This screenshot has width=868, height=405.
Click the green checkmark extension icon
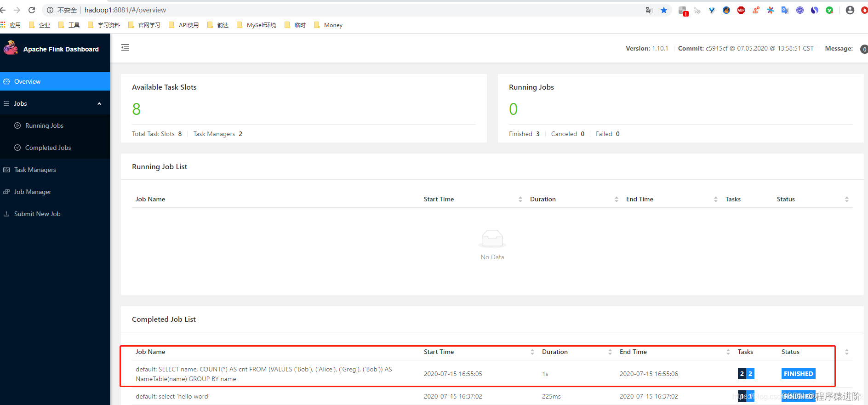click(829, 10)
